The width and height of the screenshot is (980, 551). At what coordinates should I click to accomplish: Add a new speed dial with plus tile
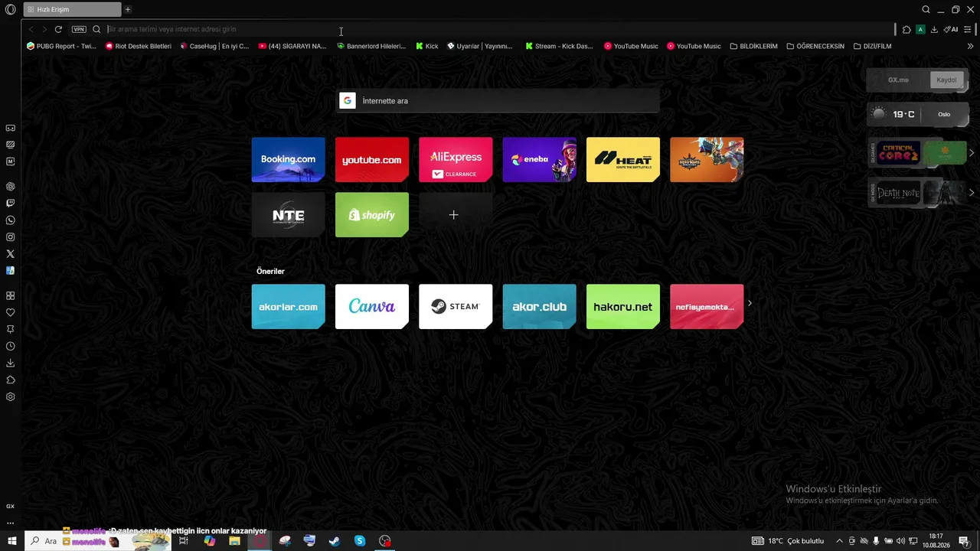[456, 215]
